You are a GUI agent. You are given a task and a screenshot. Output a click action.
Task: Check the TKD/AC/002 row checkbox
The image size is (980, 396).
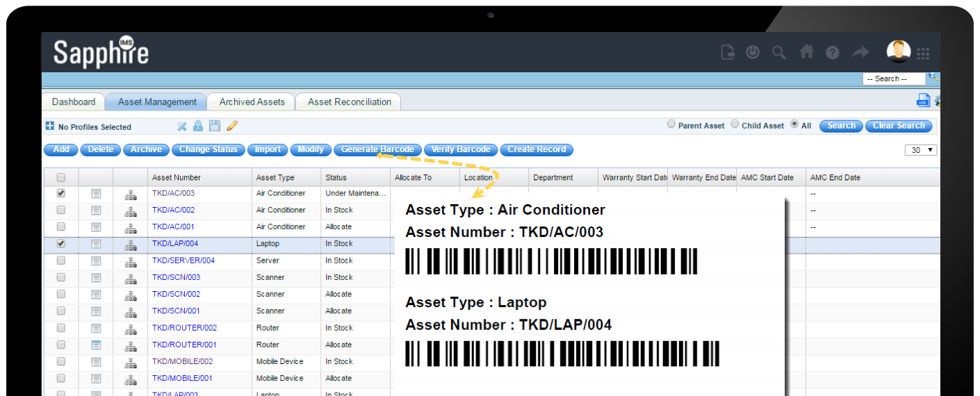(61, 210)
